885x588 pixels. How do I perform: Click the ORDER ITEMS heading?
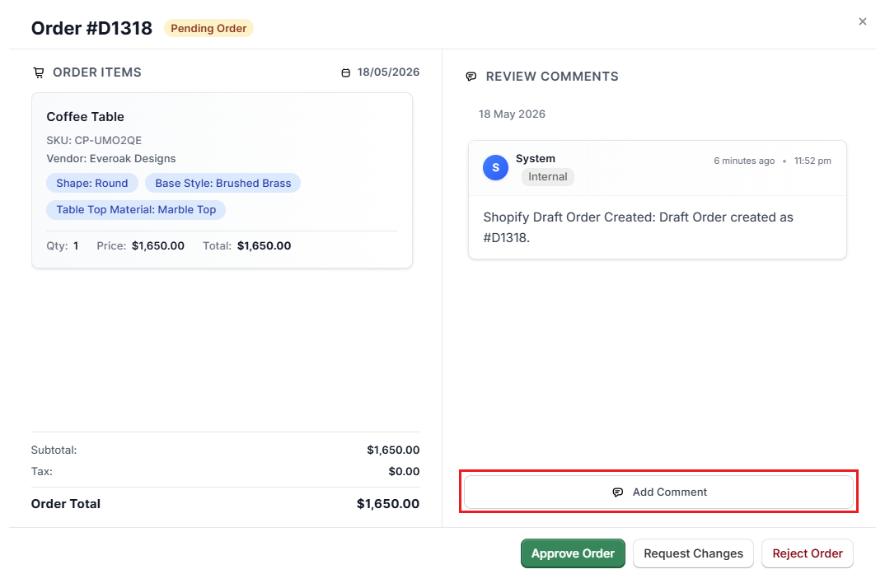97,72
